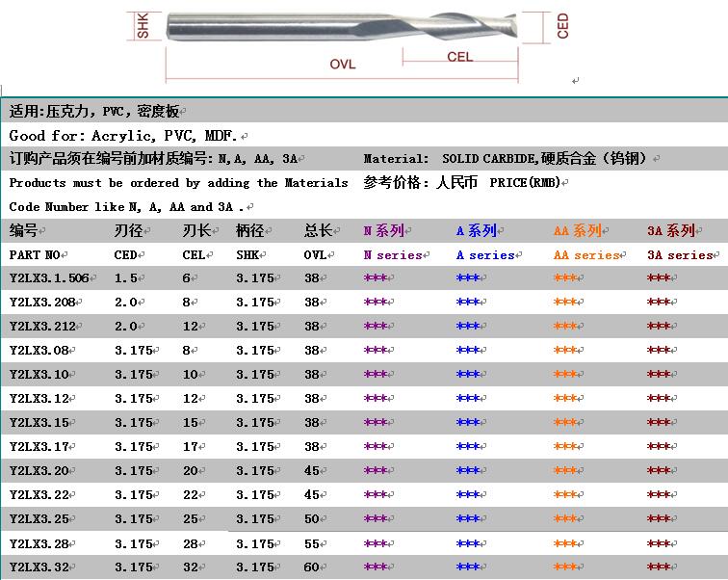The height and width of the screenshot is (580, 728).
Task: Click the CEL value 28 in the Y2LX3.28 row
Action: click(190, 543)
